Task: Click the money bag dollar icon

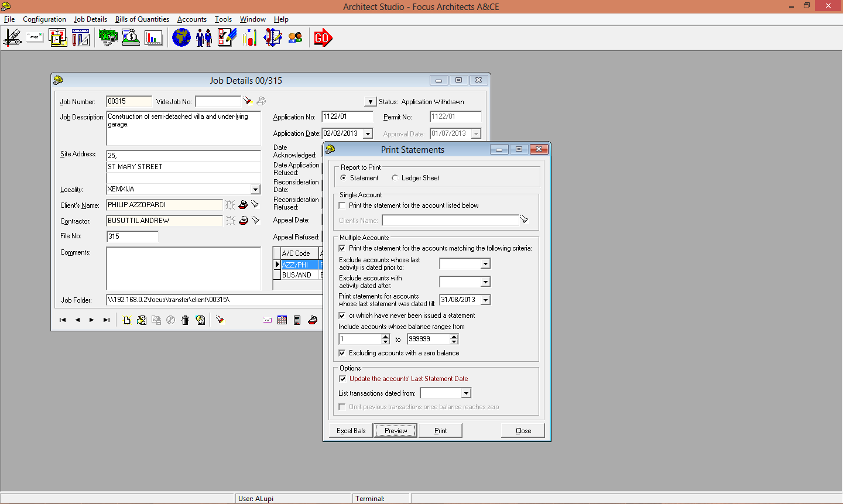Action: click(131, 38)
